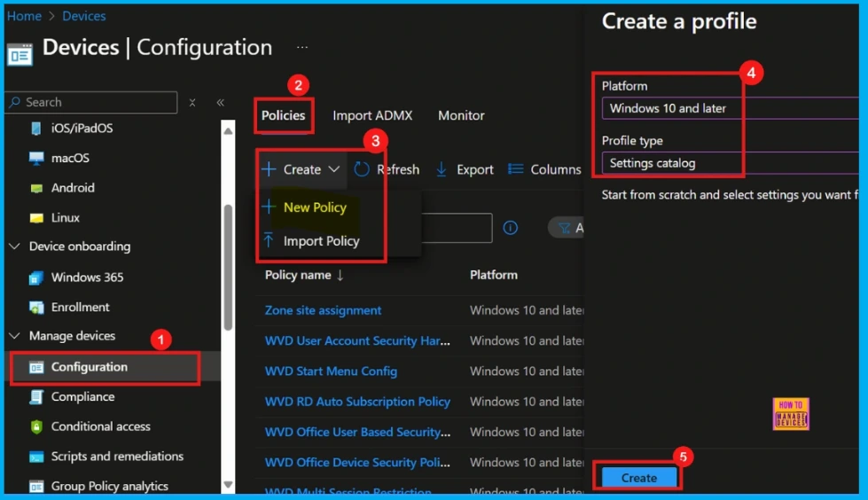Click the Devices breadcrumb link

point(83,16)
